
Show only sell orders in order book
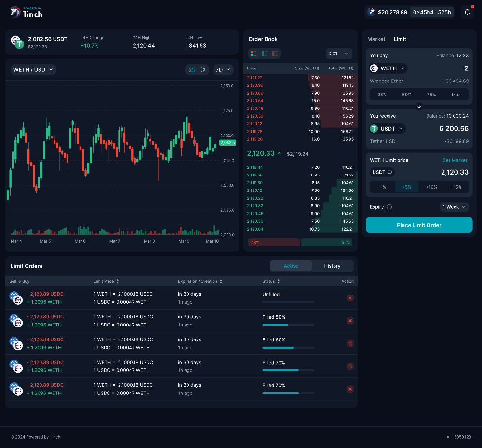[x=276, y=53]
